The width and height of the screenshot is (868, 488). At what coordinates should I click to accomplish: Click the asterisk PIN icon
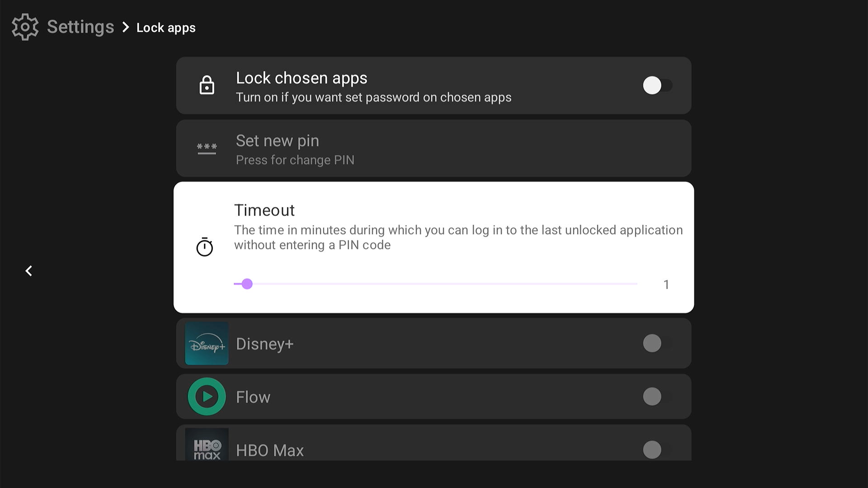[x=207, y=148]
